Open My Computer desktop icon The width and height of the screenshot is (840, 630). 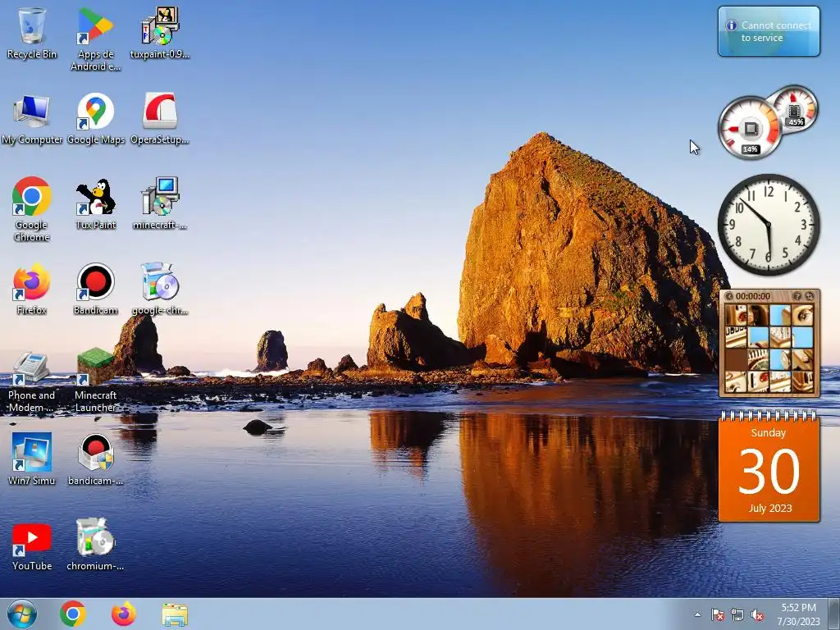point(32,119)
